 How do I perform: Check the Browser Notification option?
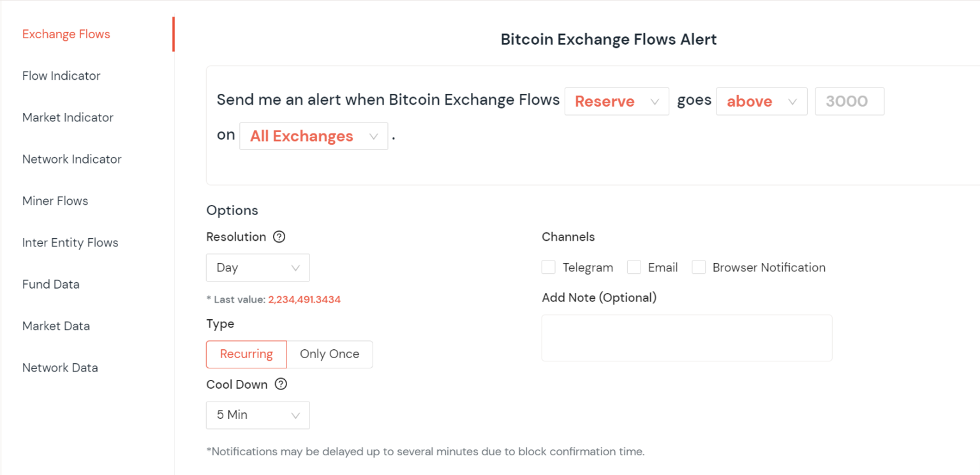pyautogui.click(x=698, y=267)
